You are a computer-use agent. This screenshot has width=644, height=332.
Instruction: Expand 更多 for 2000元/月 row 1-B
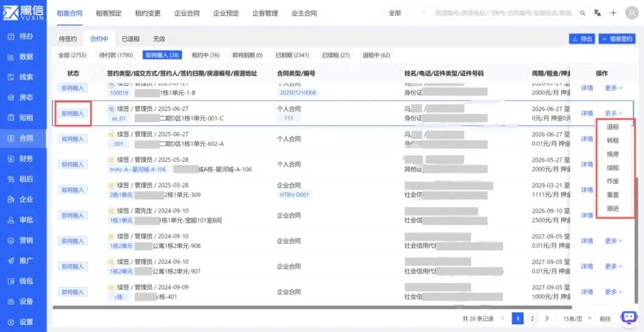(x=614, y=88)
